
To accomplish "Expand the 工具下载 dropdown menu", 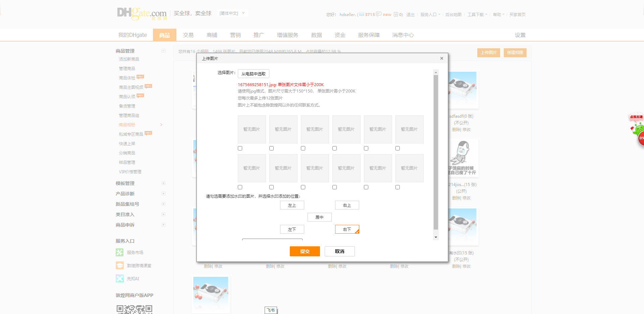I will tap(477, 15).
